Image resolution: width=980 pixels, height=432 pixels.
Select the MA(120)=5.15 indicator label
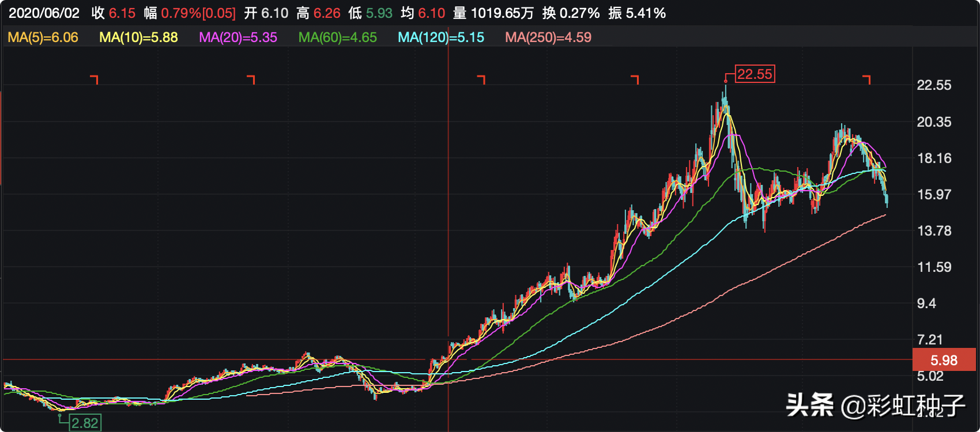coord(441,37)
